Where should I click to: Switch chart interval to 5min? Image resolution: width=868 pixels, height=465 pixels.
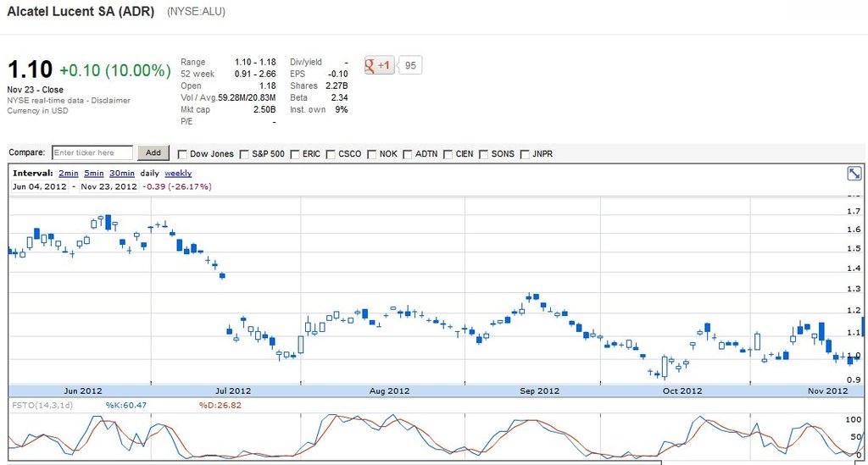[94, 173]
